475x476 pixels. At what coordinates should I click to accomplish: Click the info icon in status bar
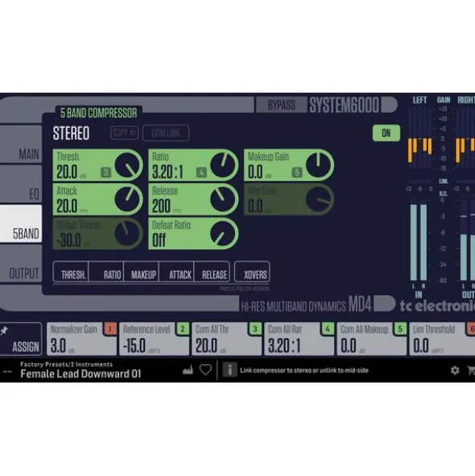click(229, 370)
